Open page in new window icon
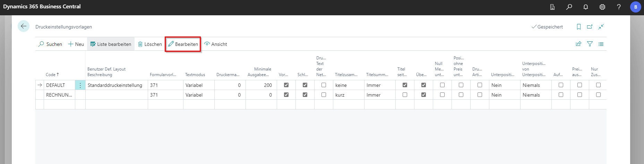Viewport: 644px width, 164px height. click(x=590, y=27)
